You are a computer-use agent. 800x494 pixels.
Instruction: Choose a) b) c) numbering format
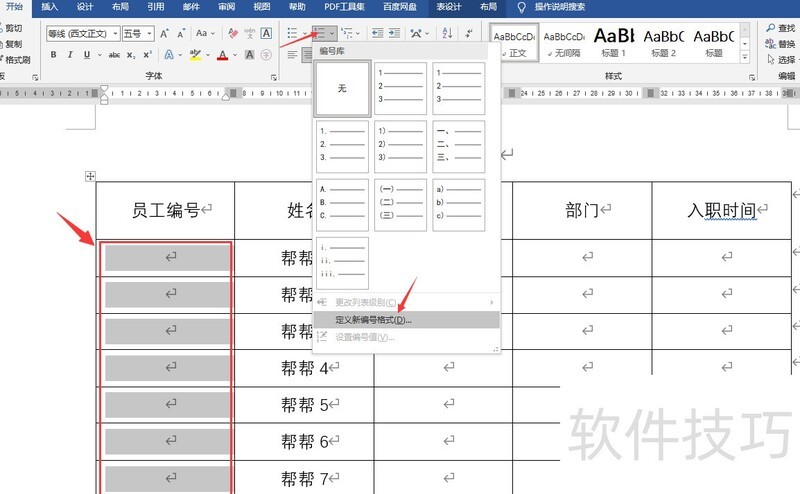pyautogui.click(x=459, y=205)
